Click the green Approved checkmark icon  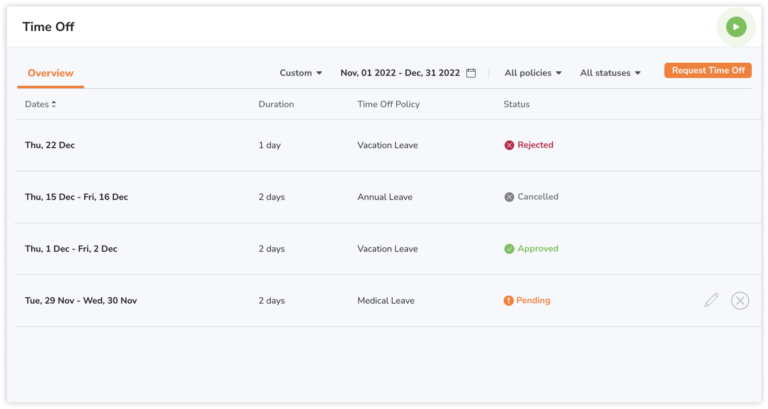(509, 249)
